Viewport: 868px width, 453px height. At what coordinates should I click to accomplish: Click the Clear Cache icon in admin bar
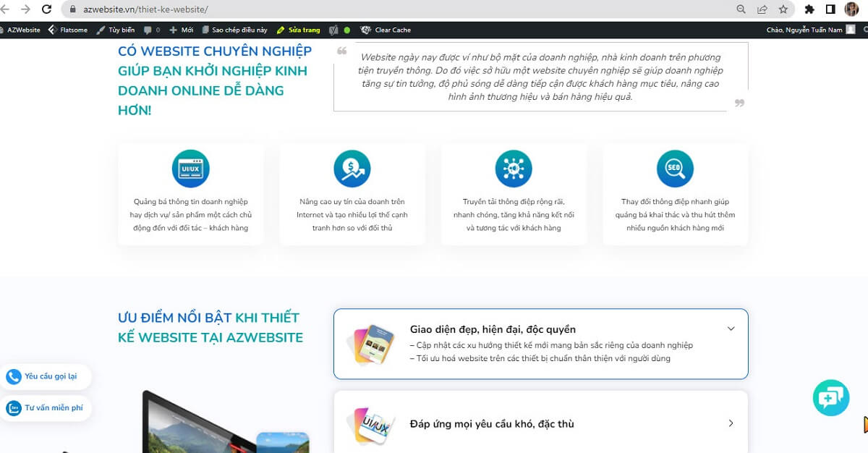[x=366, y=30]
